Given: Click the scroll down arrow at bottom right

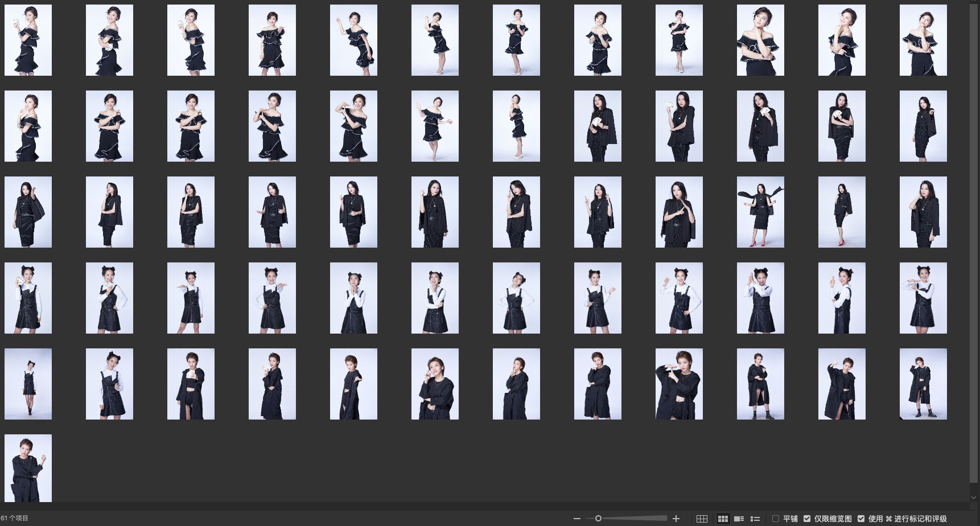Looking at the screenshot, I should [x=974, y=498].
